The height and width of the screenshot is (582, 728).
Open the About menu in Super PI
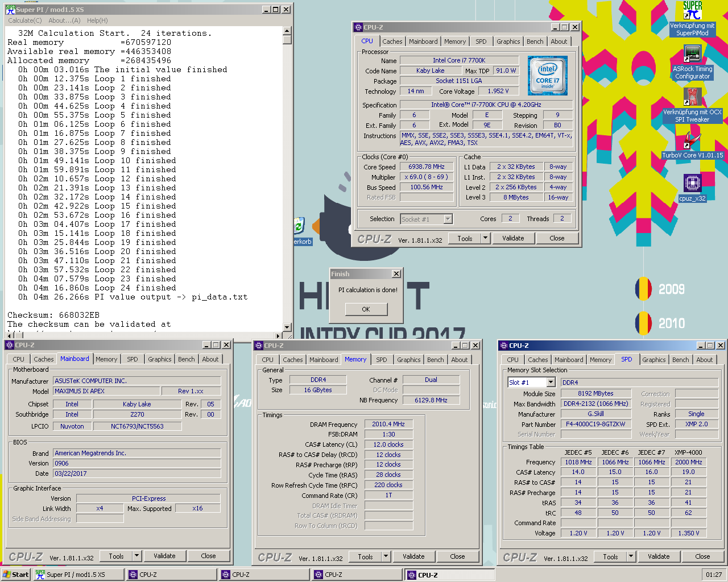(64, 20)
